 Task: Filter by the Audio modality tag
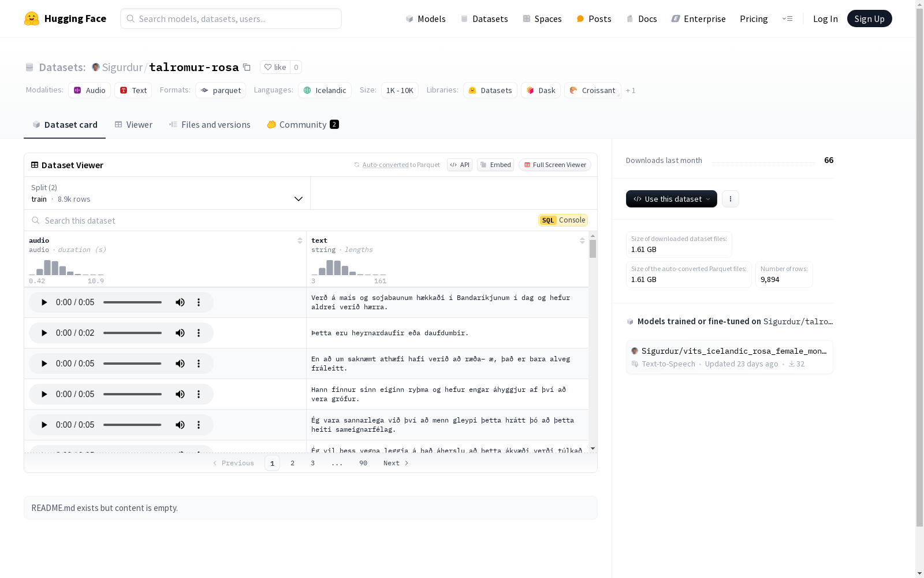pos(90,90)
